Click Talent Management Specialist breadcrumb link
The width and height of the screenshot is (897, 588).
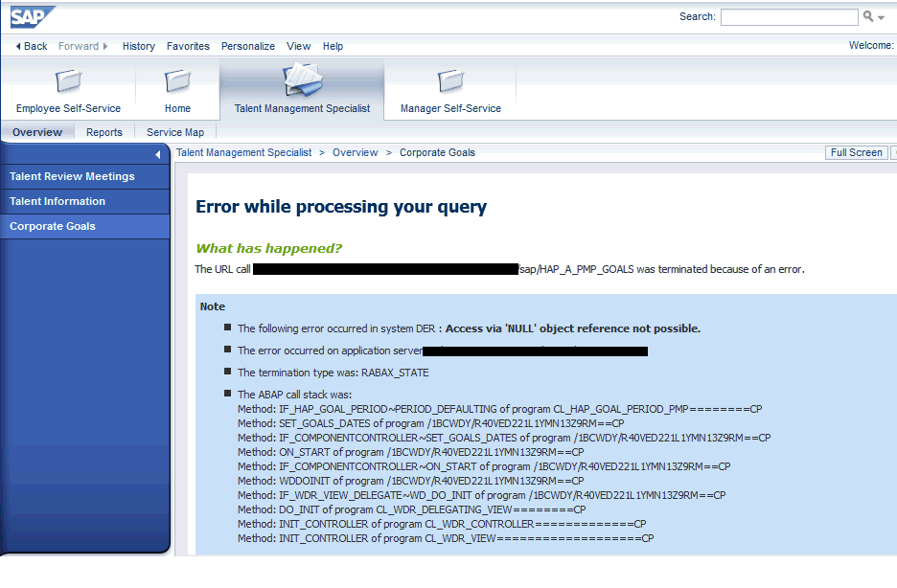pos(243,152)
